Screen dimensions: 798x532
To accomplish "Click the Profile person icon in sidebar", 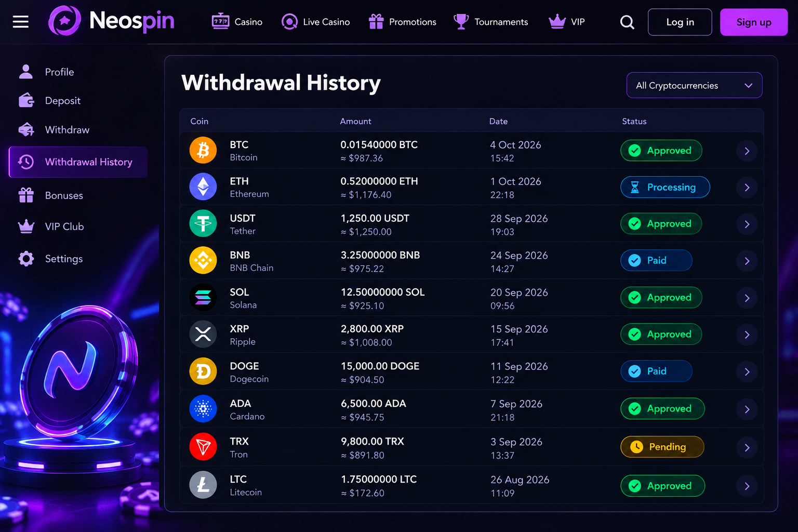I will click(x=26, y=72).
